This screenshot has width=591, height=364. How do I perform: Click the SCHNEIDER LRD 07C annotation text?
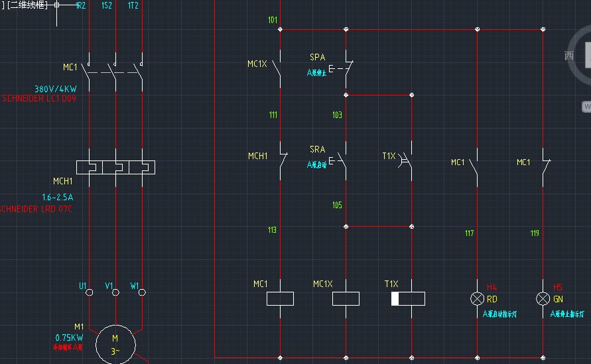click(36, 209)
